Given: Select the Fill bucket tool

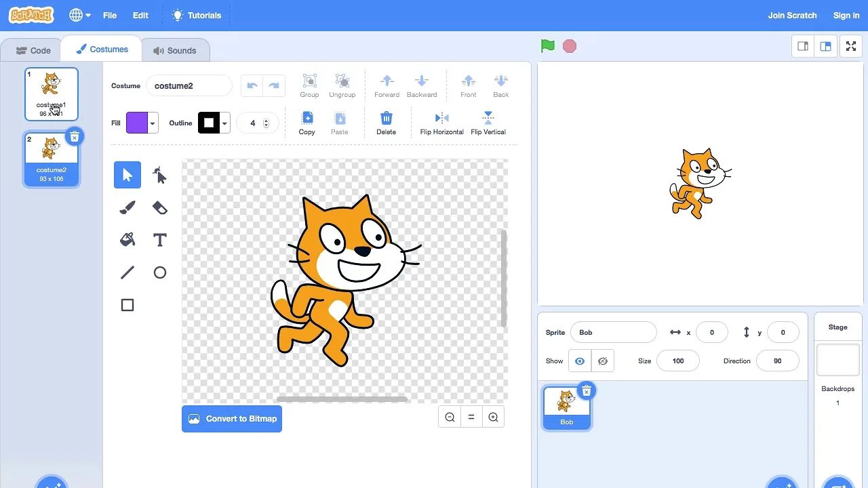Looking at the screenshot, I should [127, 240].
